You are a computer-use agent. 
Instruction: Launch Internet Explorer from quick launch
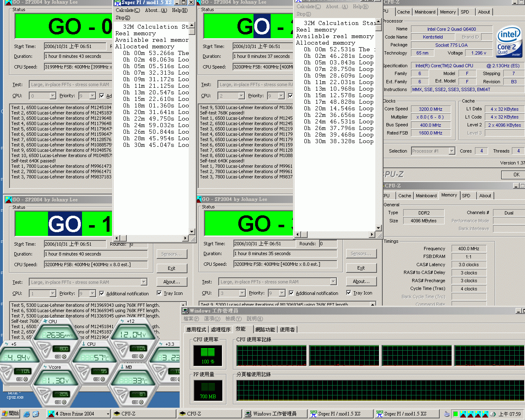click(x=27, y=414)
